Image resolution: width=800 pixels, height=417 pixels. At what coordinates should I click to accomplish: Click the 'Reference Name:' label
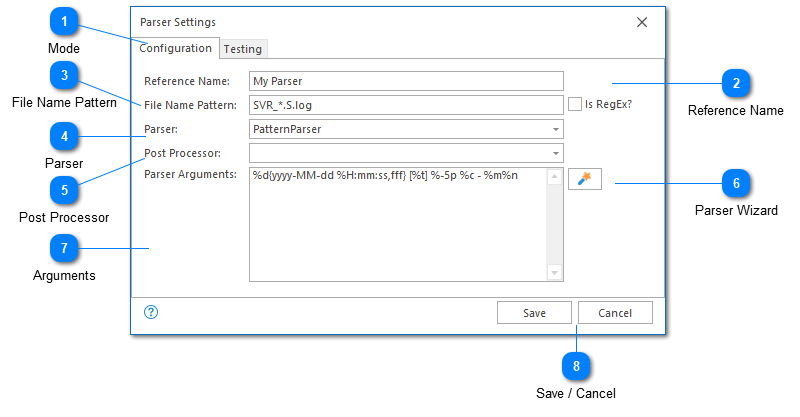click(x=187, y=81)
